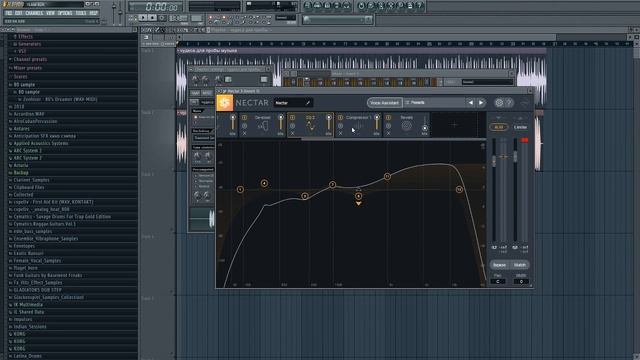Toggle the Limiter button
Image resolution: width=640 pixels, height=360 pixels.
[520, 127]
